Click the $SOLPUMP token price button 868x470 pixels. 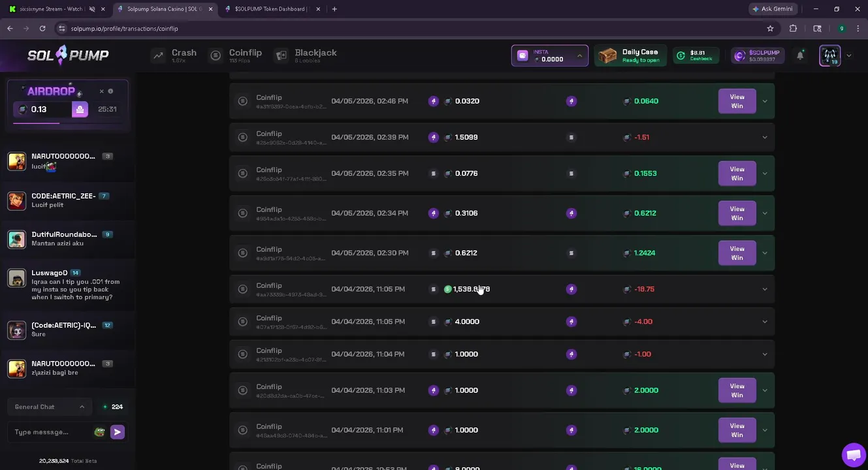coord(757,55)
